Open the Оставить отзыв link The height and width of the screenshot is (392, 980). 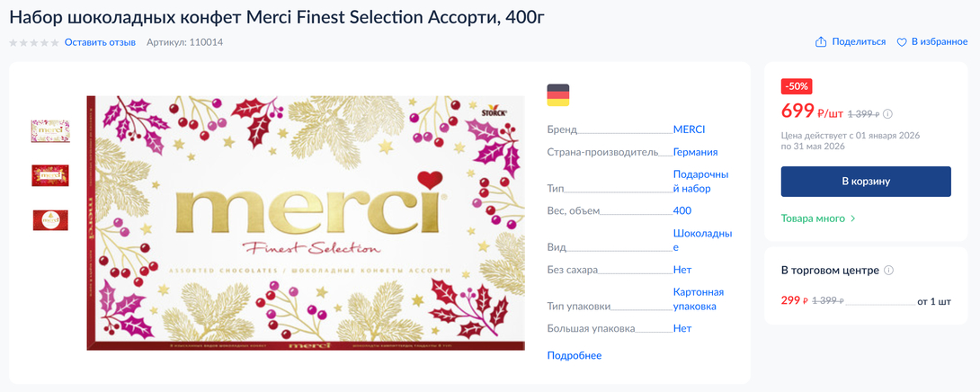[100, 42]
